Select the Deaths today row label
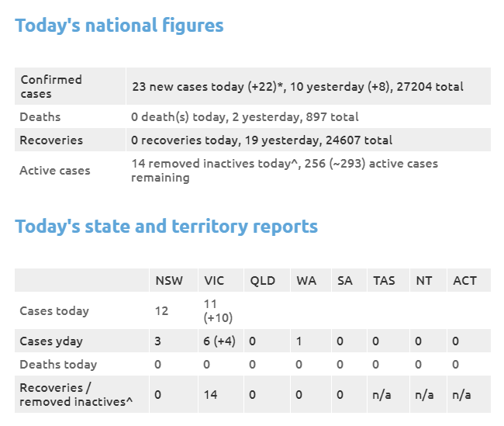The height and width of the screenshot is (426, 504). click(x=58, y=364)
